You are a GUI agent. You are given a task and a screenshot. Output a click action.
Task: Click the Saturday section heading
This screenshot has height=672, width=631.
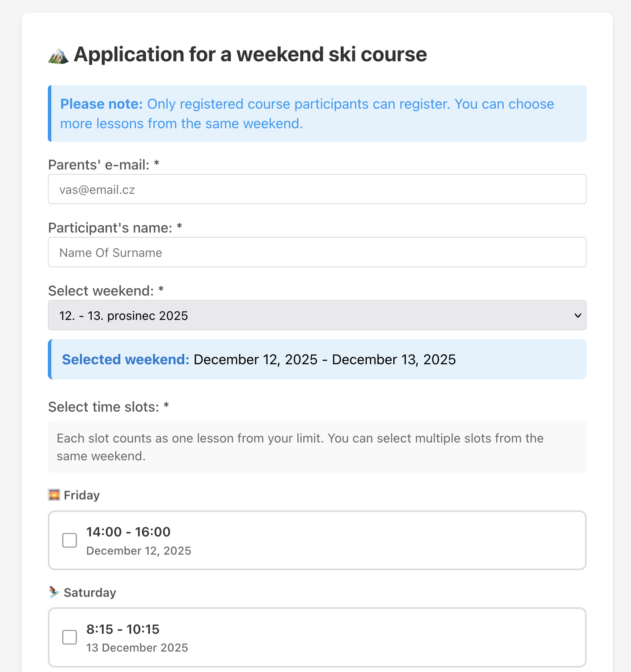pyautogui.click(x=90, y=592)
